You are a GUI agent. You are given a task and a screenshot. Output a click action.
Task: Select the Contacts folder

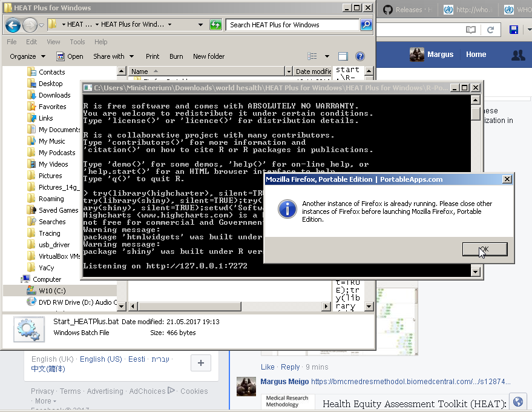pos(51,72)
